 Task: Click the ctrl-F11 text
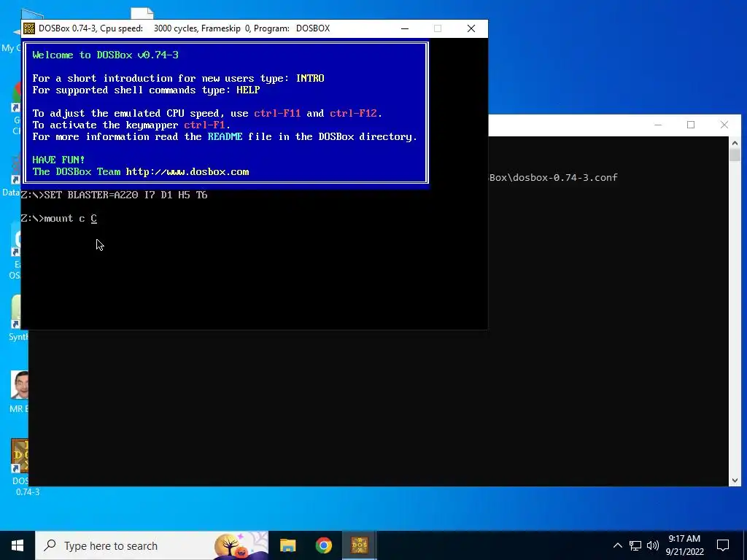click(277, 113)
